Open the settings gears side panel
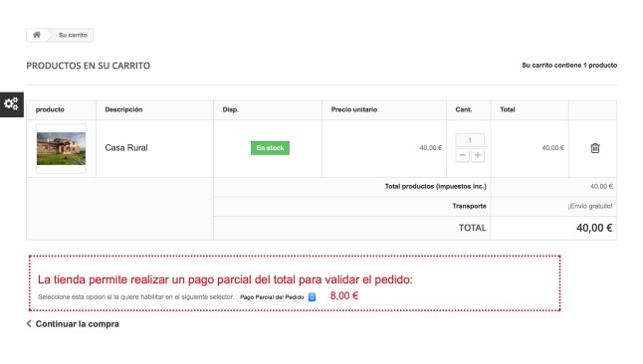This screenshot has height=364, width=643. 12,104
